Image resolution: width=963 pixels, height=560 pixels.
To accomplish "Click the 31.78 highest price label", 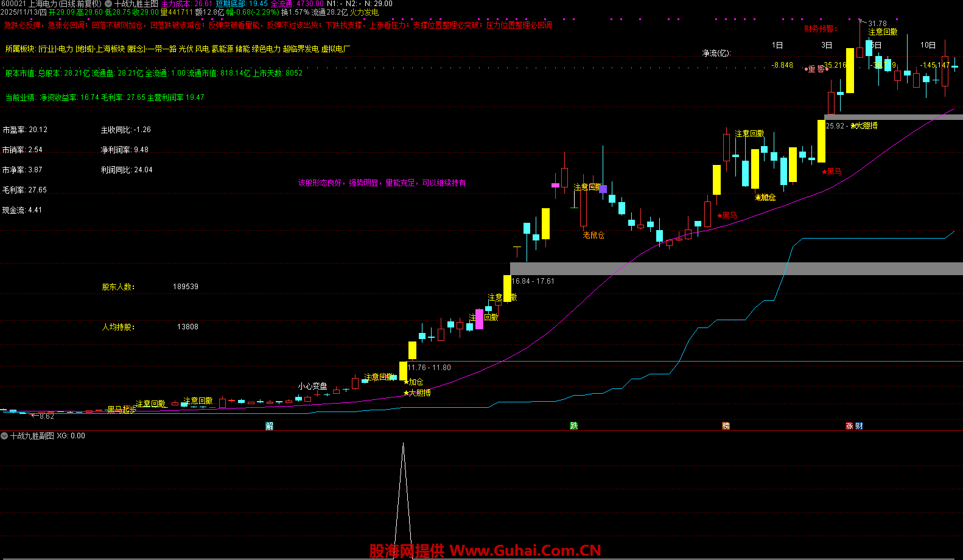I will pos(877,24).
